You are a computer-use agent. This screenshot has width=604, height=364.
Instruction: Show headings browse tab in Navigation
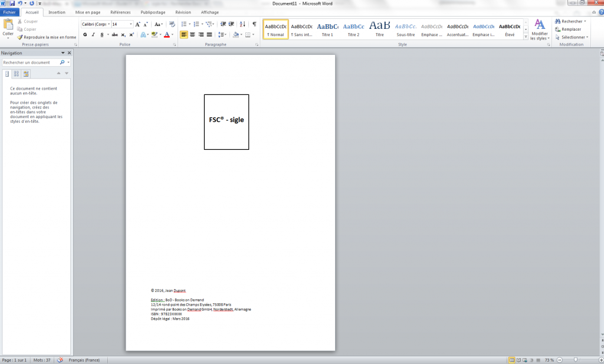point(7,74)
